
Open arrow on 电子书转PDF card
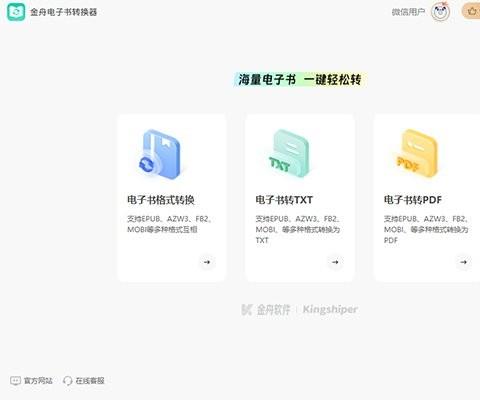click(x=464, y=262)
